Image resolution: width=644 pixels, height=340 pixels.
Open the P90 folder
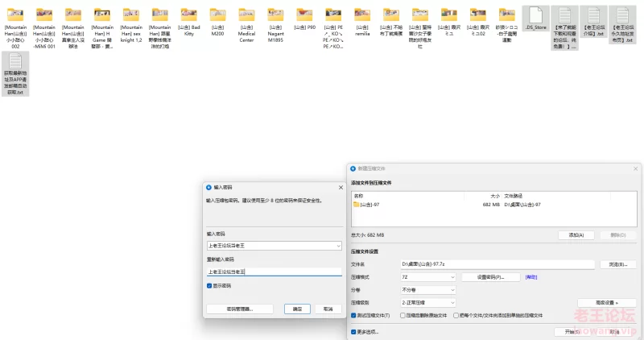(304, 15)
